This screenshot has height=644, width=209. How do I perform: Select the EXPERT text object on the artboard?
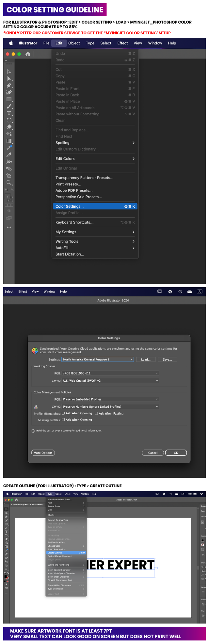(131, 565)
